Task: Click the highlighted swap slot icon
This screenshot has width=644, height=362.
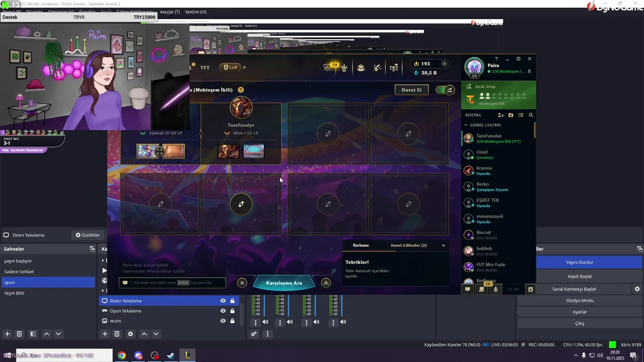Action: click(241, 204)
